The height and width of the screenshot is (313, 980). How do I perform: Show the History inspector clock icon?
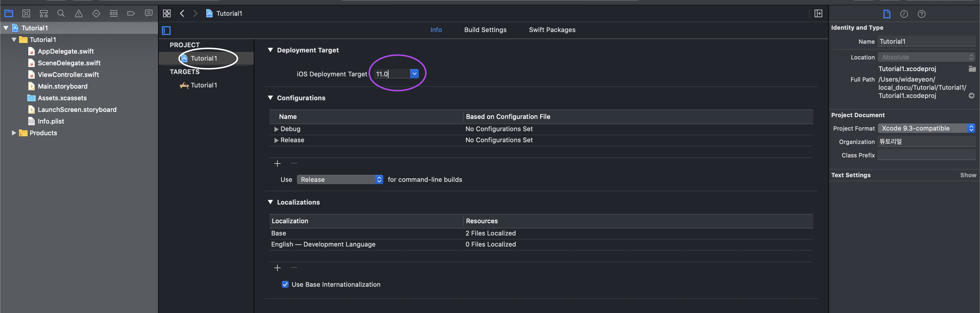pos(904,14)
